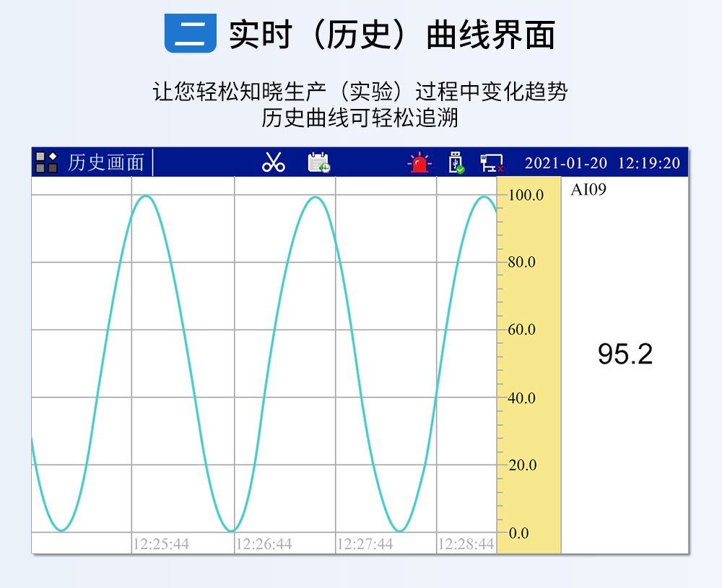Click the scissors cut icon
The height and width of the screenshot is (588, 722).
[274, 162]
